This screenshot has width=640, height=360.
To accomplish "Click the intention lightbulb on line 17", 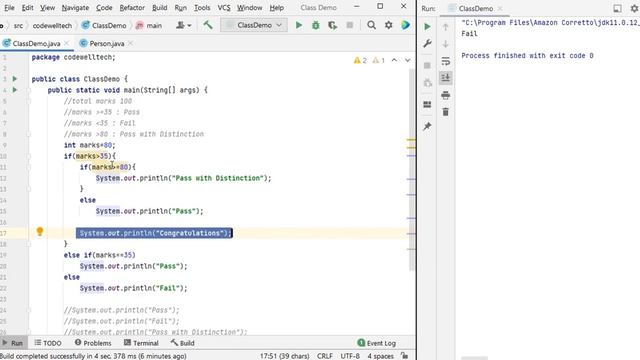I will 40,232.
